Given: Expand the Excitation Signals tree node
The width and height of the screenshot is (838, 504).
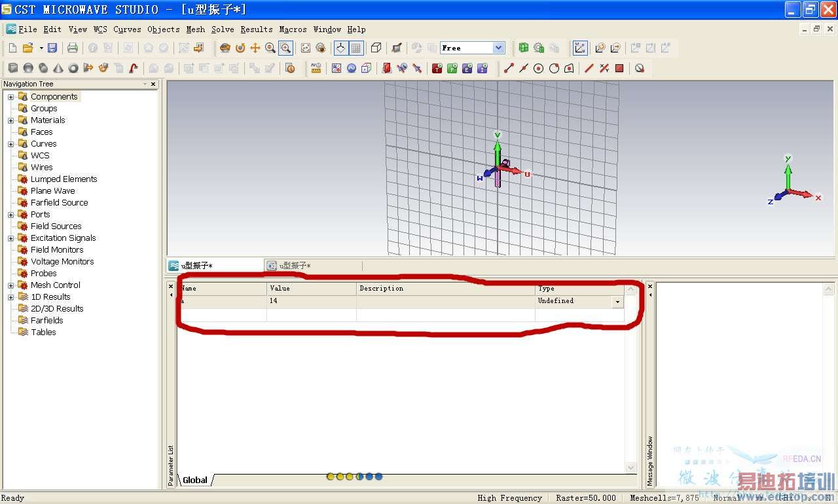Looking at the screenshot, I should coord(10,238).
